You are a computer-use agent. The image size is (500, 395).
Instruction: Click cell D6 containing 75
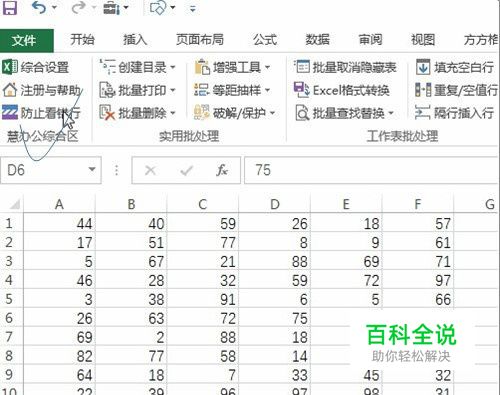274,318
